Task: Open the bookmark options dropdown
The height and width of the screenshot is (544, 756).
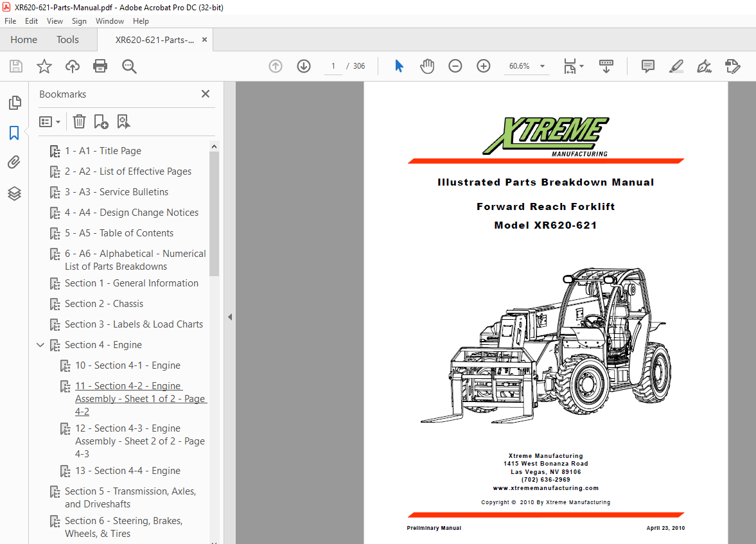Action: coord(49,121)
